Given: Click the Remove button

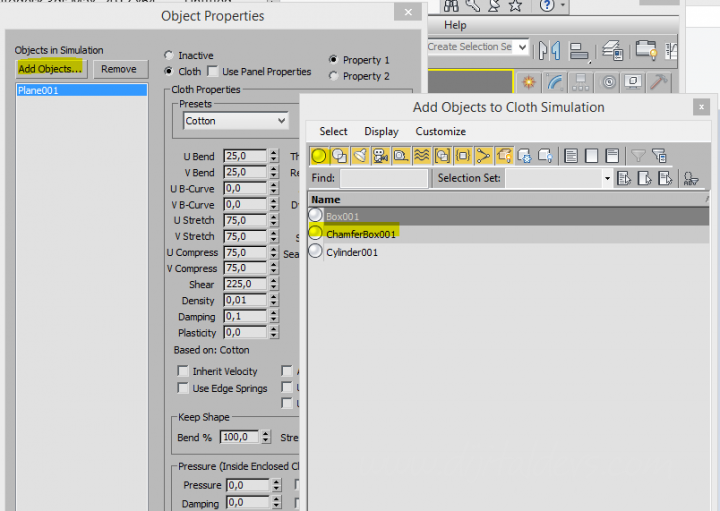Looking at the screenshot, I should tap(118, 69).
